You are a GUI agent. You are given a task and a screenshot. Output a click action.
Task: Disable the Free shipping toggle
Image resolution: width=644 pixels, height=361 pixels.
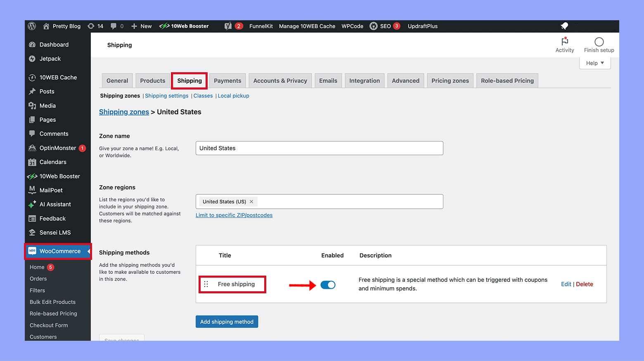coord(328,285)
